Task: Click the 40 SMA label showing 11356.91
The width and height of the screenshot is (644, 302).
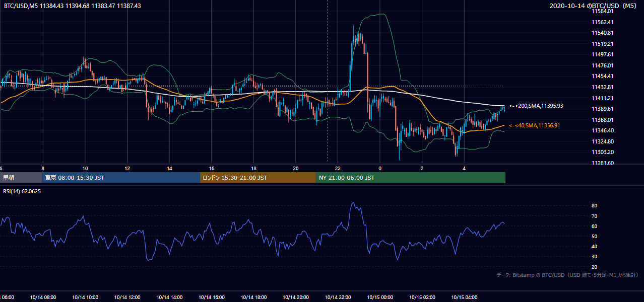Action: (x=535, y=125)
